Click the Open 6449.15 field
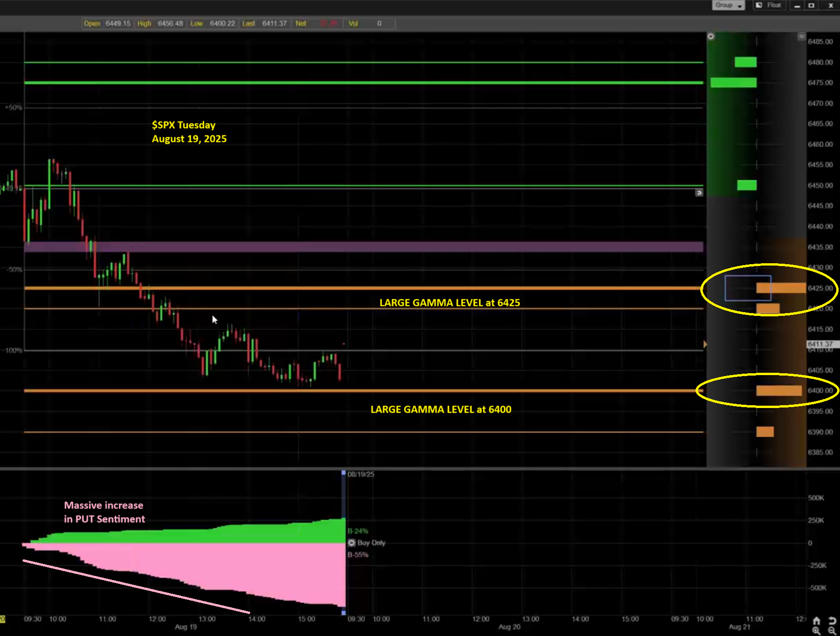The width and height of the screenshot is (840, 636). [x=107, y=24]
